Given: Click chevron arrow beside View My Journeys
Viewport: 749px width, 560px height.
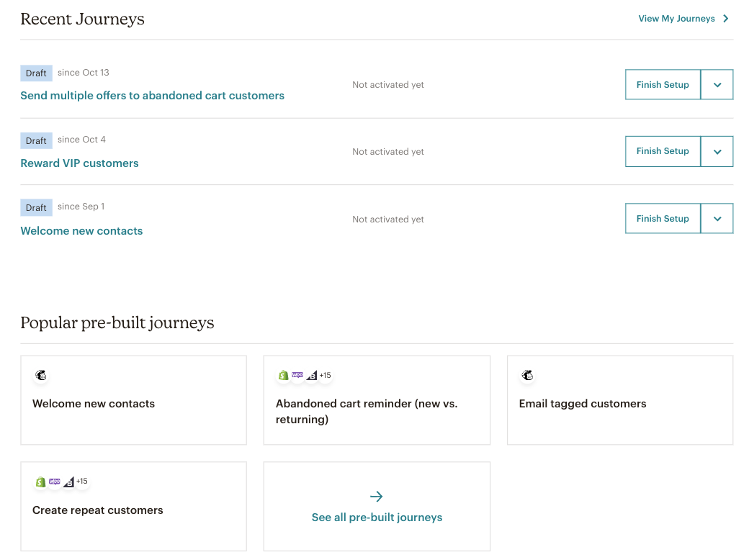Looking at the screenshot, I should 726,19.
